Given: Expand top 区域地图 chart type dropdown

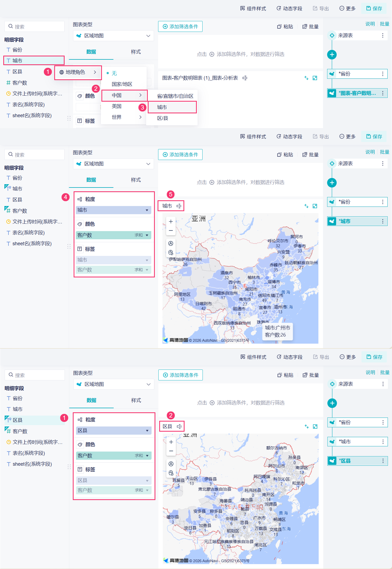Looking at the screenshot, I should tap(113, 36).
